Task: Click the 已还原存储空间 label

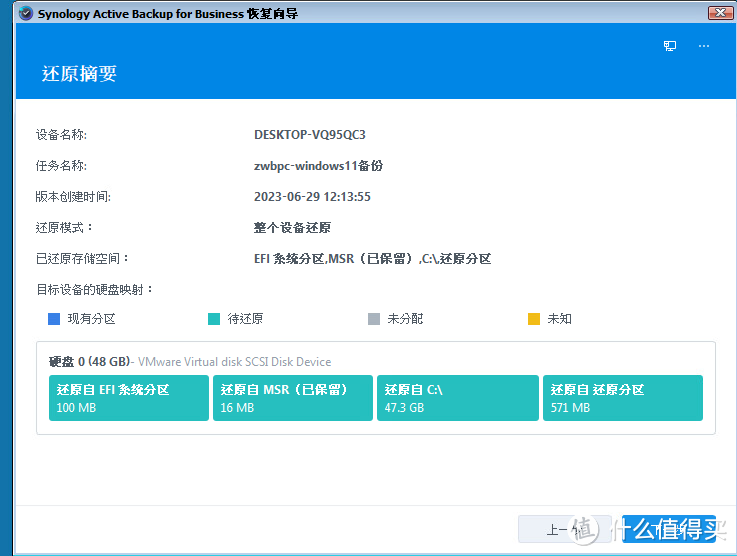Action: point(82,258)
